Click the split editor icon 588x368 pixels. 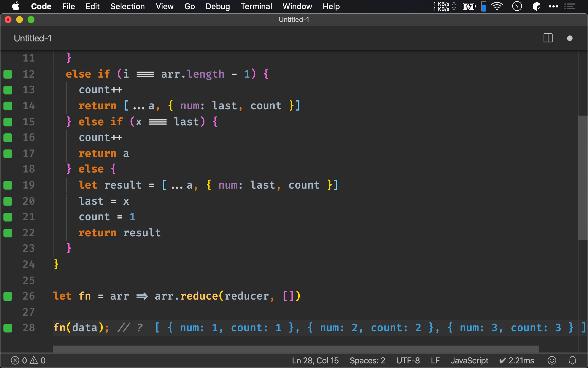548,38
